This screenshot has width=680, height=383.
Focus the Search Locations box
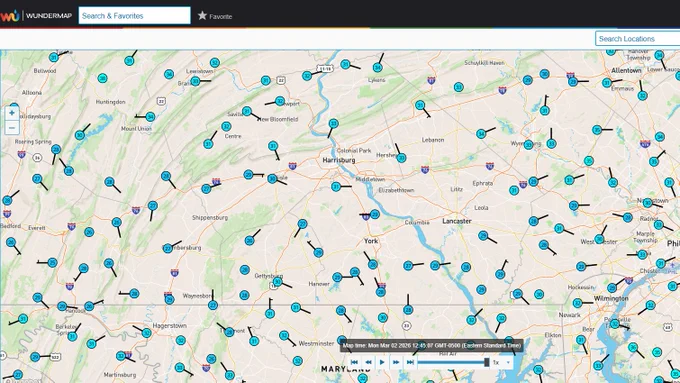[x=638, y=39]
